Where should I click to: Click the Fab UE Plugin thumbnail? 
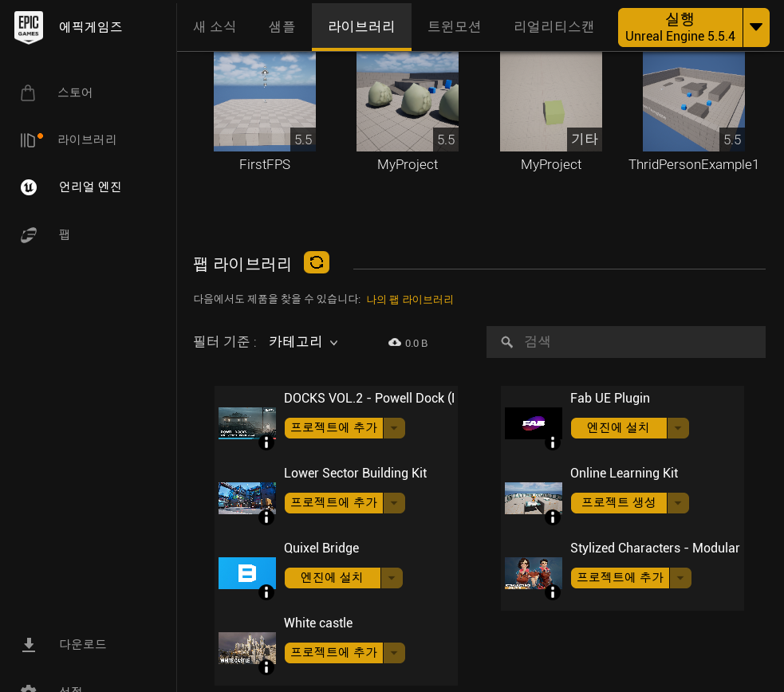tap(534, 423)
